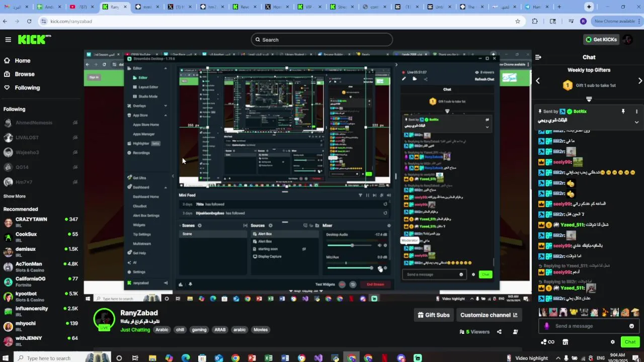This screenshot has height=362, width=644.
Task: Open Task View on the taskbar
Action: click(135, 358)
